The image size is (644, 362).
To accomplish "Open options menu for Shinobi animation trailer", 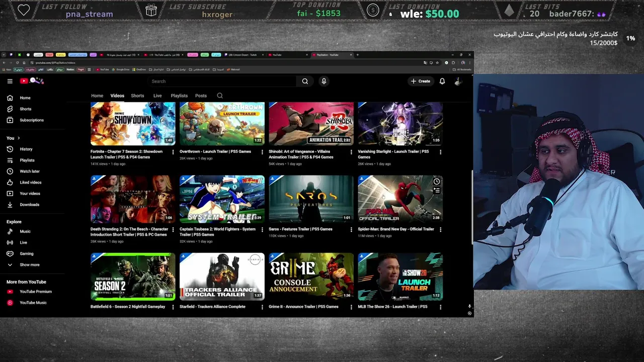I will click(x=351, y=152).
